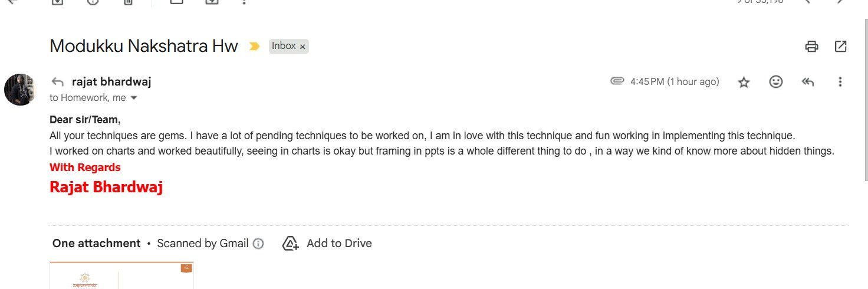Star the message from rajat bhardwaj

pos(744,83)
